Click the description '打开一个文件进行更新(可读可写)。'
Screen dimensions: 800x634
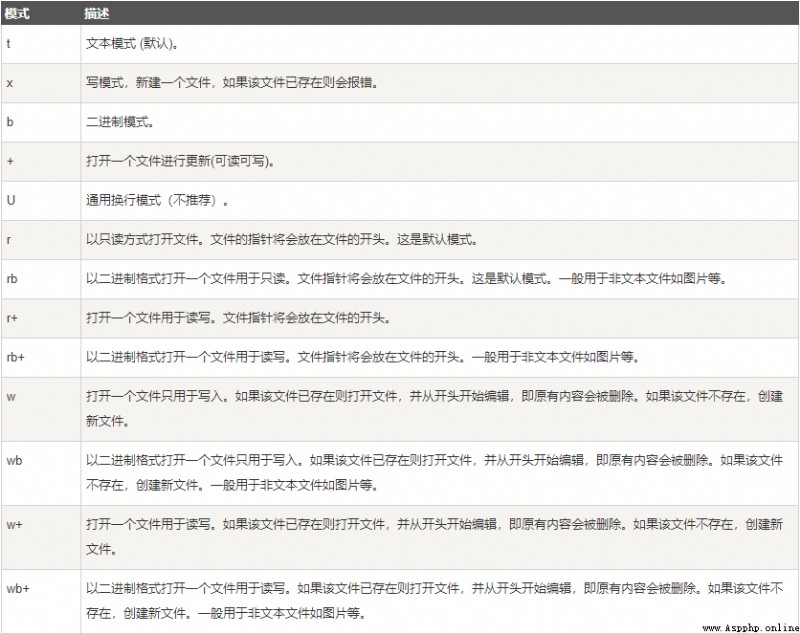click(x=181, y=161)
